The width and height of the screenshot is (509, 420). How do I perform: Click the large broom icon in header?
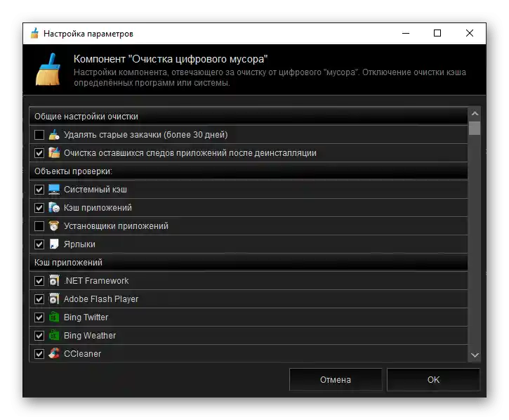(x=48, y=70)
